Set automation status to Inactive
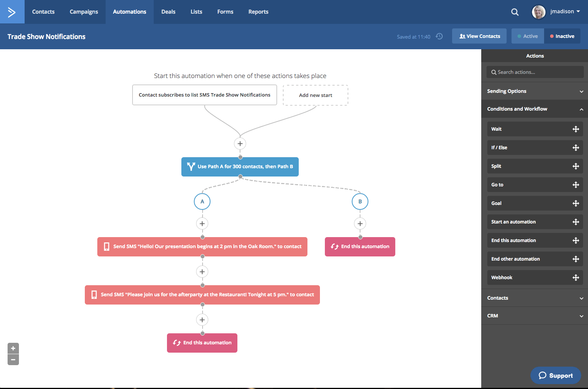The width and height of the screenshot is (588, 389). 562,36
